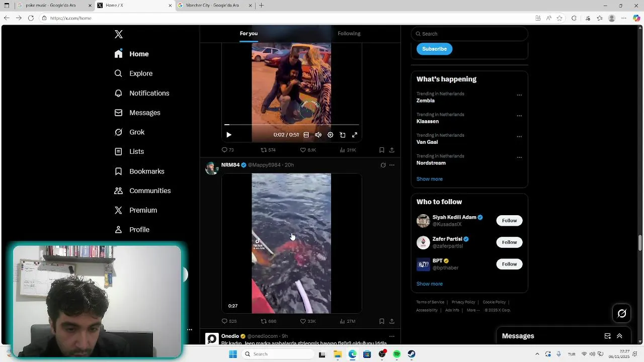Reply to the post with 73 replies
The height and width of the screenshot is (362, 644).
coord(227,150)
